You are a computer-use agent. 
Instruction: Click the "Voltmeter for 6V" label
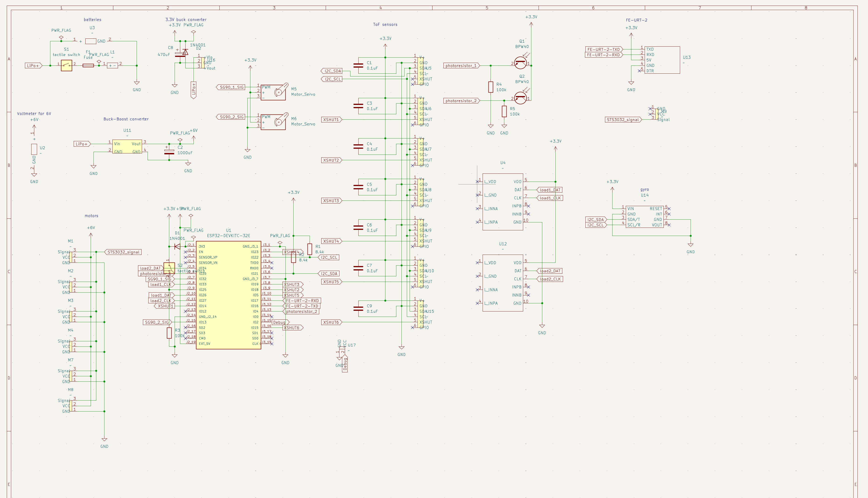pyautogui.click(x=34, y=114)
